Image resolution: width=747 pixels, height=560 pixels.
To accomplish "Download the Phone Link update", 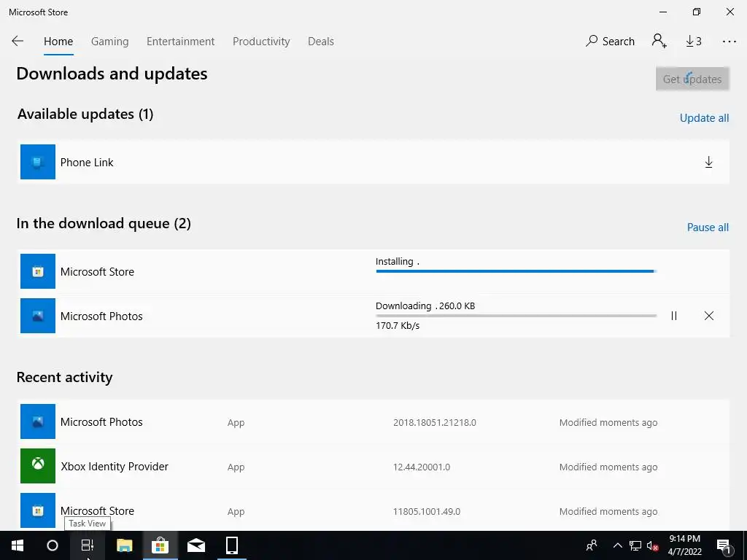I will [708, 163].
